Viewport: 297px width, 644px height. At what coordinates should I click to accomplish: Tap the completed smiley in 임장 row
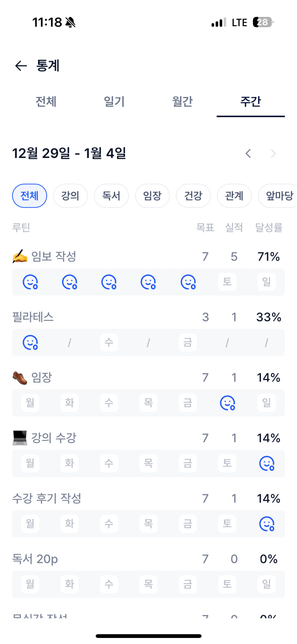(x=227, y=403)
